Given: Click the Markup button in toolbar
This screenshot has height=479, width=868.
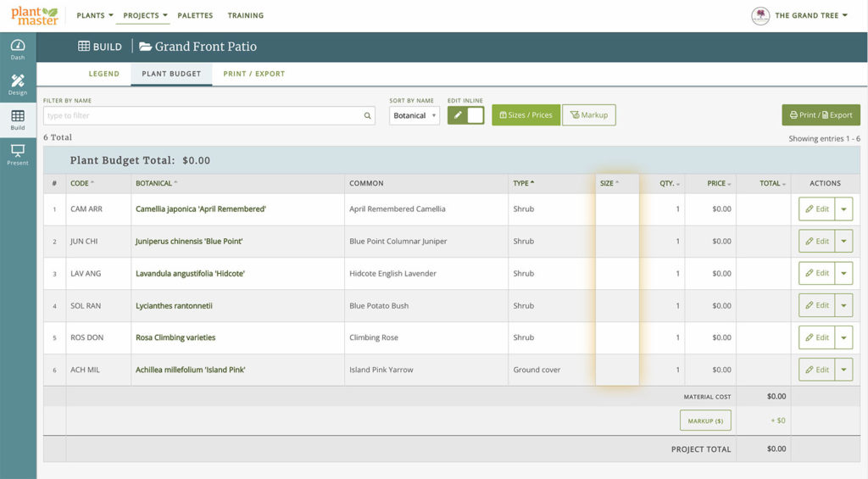Looking at the screenshot, I should [588, 115].
